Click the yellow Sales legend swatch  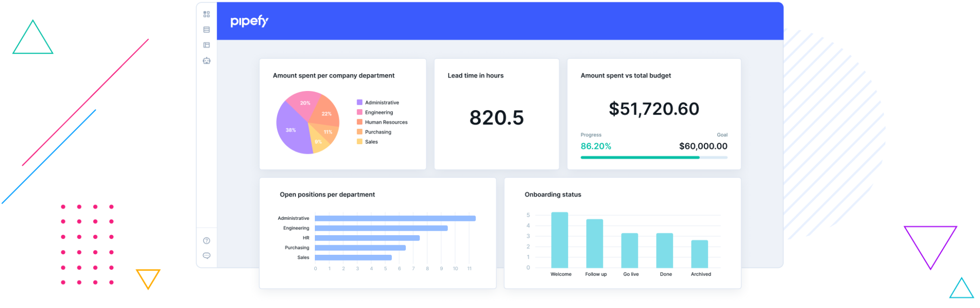click(x=359, y=142)
